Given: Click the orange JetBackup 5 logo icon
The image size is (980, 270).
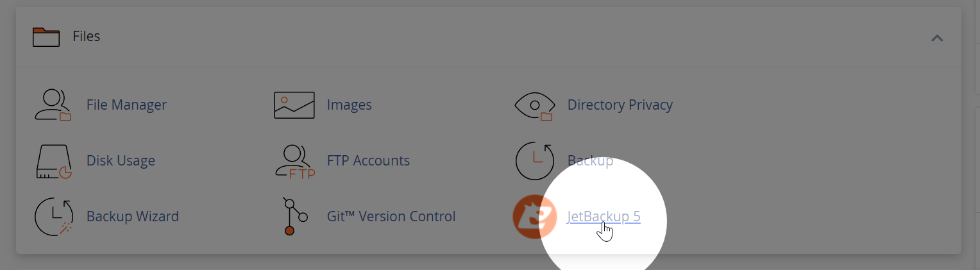Looking at the screenshot, I should tap(534, 217).
